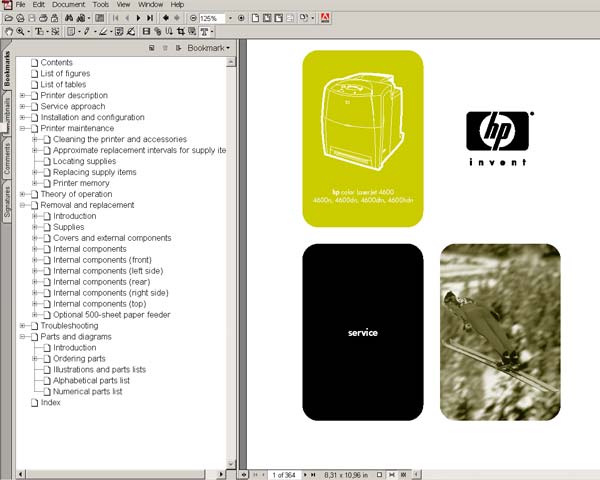Select the Graphics Select tool
Viewport: 600px width, 480px height.
coord(55,32)
